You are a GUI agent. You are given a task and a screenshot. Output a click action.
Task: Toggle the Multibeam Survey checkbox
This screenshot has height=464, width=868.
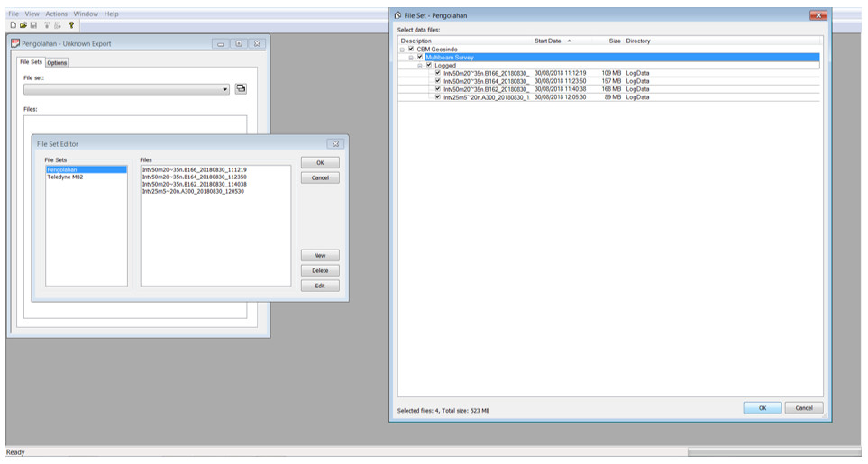click(x=420, y=57)
